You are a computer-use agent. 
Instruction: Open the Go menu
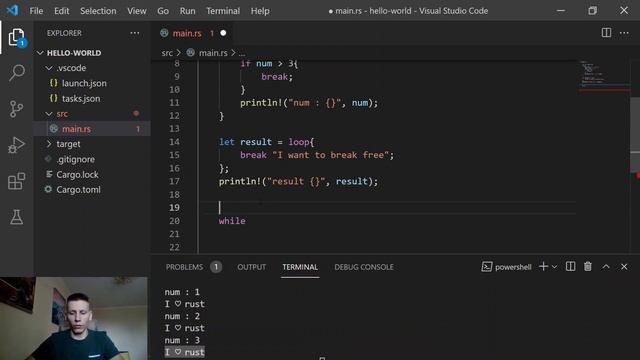pyautogui.click(x=163, y=11)
